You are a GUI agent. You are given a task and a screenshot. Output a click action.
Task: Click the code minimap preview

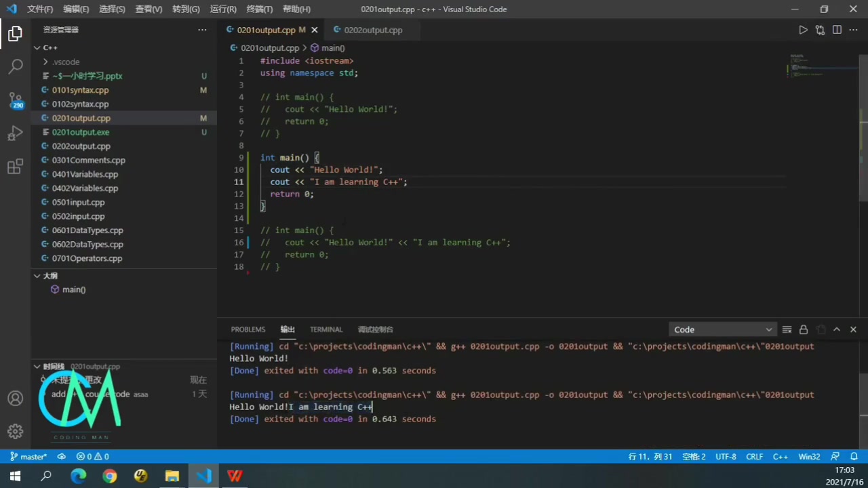tap(823, 66)
